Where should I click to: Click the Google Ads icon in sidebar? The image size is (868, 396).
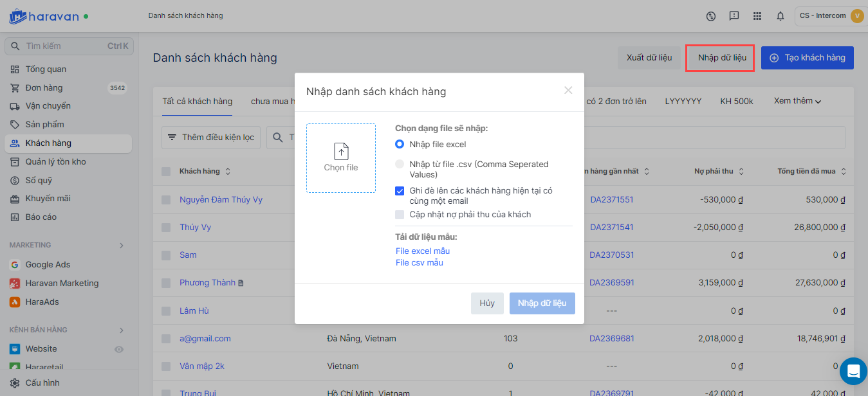click(14, 265)
